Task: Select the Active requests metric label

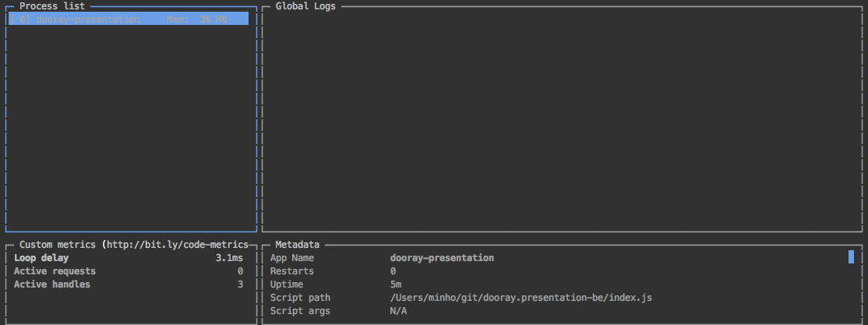Action: (55, 271)
